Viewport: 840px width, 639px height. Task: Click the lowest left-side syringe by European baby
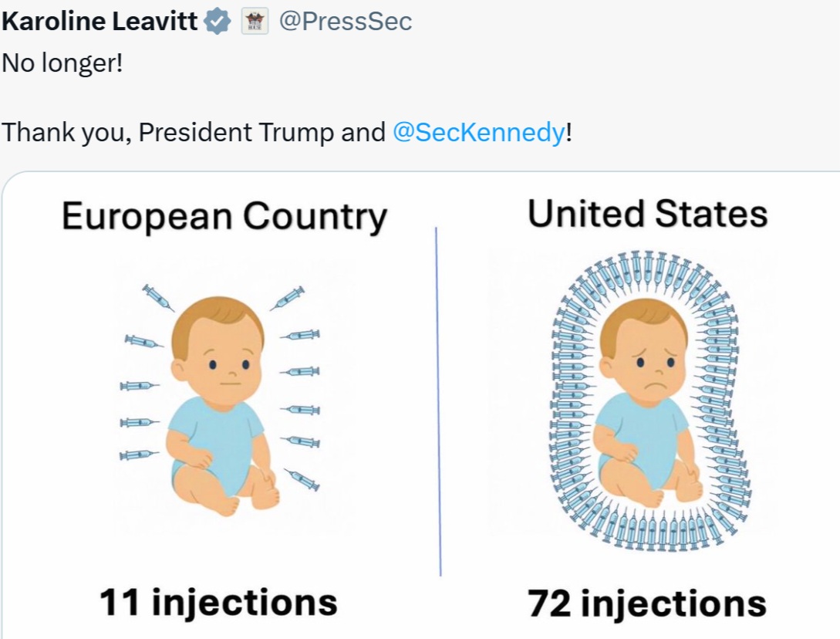[x=140, y=455]
